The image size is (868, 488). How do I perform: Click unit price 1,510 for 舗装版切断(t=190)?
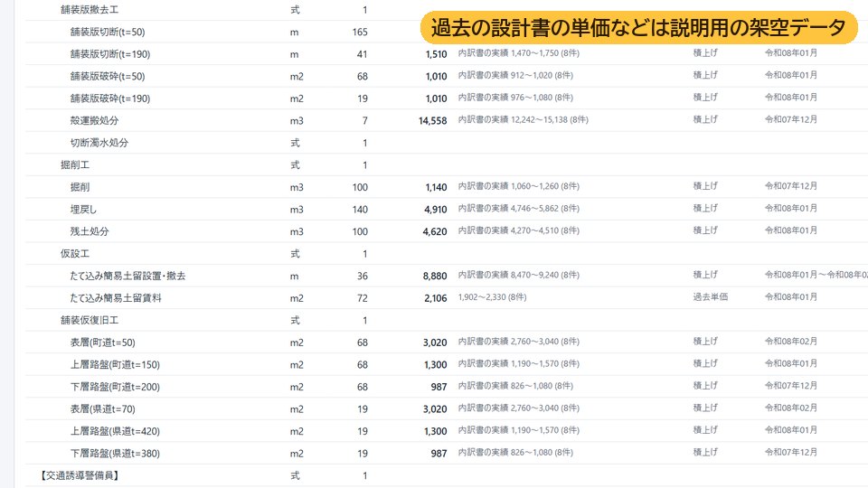(x=436, y=53)
